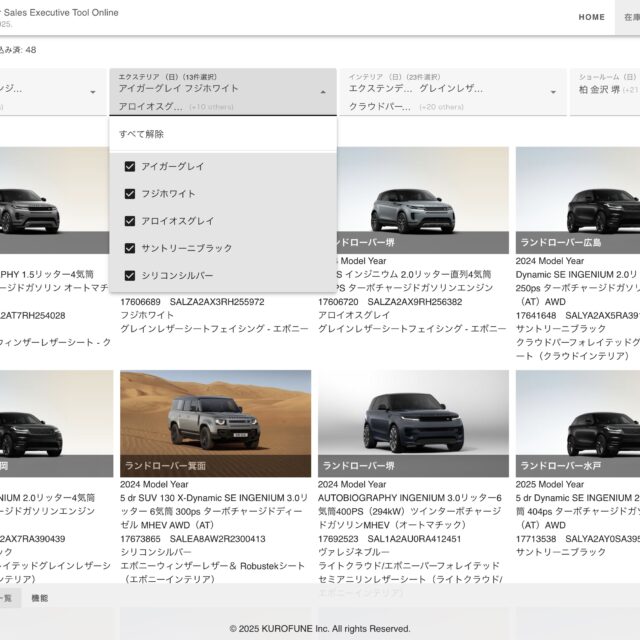Viewport: 640px width, 640px height.
Task: Click VIN SALEA8AW2R2300413
Action: coord(218,539)
